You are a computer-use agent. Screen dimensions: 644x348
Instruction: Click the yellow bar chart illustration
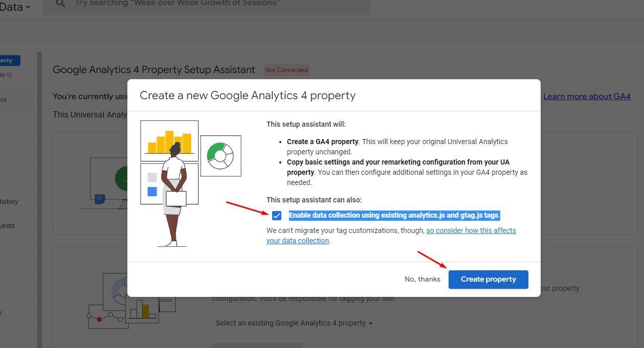pyautogui.click(x=169, y=141)
